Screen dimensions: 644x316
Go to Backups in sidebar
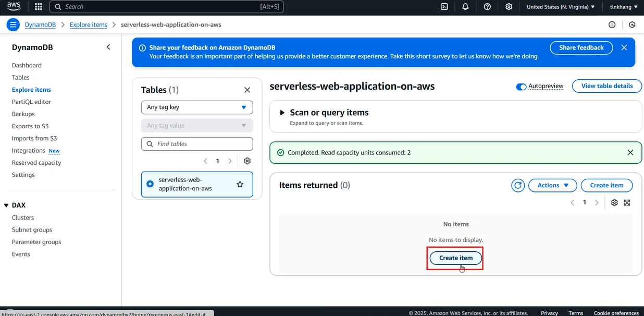point(23,114)
